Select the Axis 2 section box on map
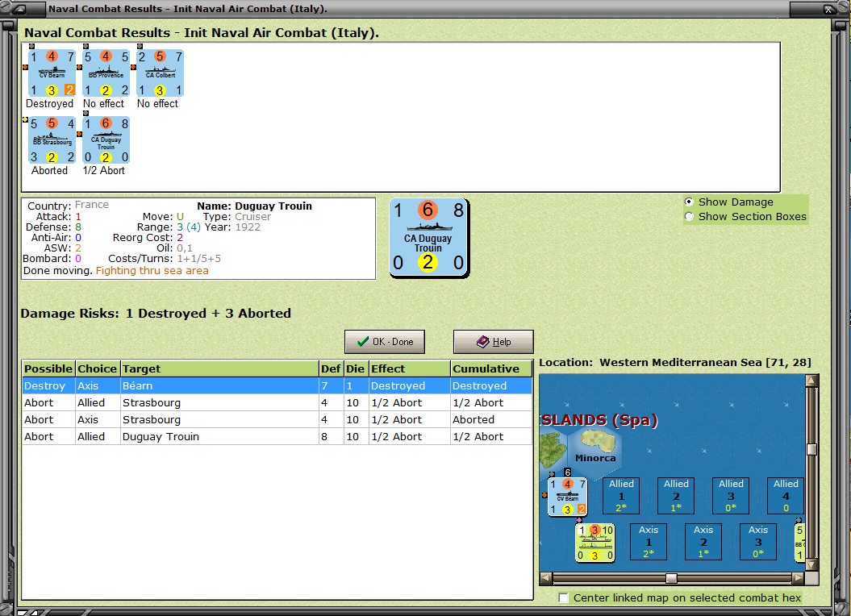The image size is (851, 616). (703, 542)
